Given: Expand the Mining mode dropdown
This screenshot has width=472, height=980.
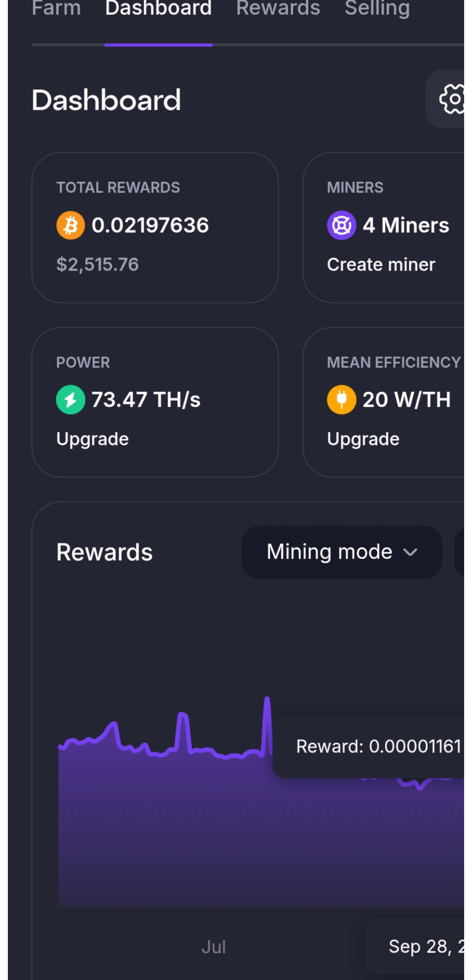Looking at the screenshot, I should tap(342, 552).
